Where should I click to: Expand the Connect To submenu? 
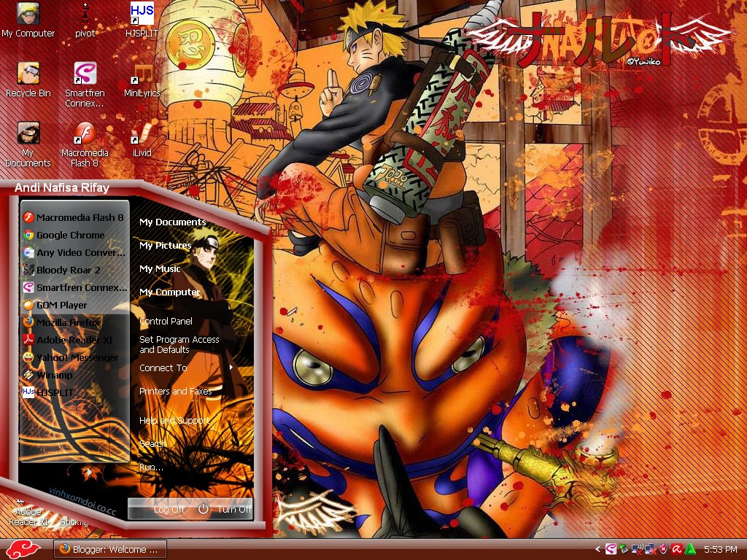click(186, 368)
